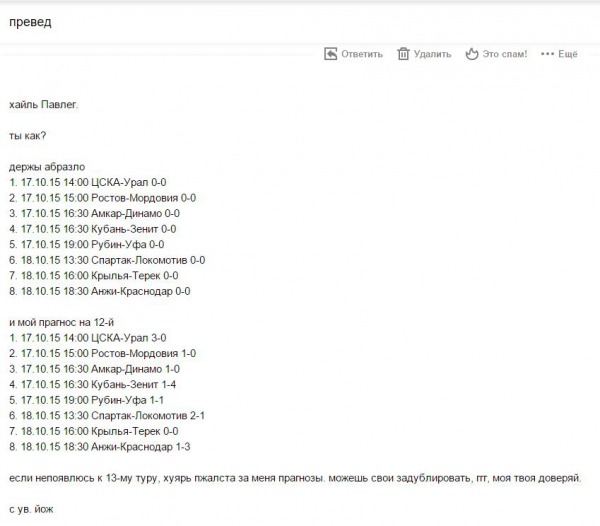Select the row Ростов-Мордовия 0-0
This screenshot has height=526, width=600.
click(x=102, y=198)
